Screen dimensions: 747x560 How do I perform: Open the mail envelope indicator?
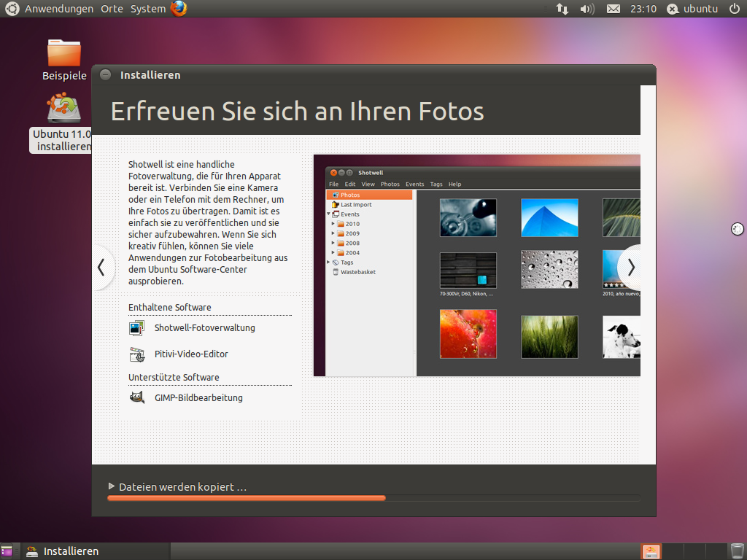(x=613, y=9)
